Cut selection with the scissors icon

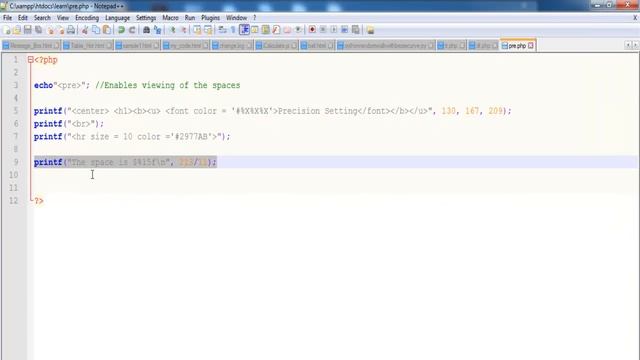click(x=85, y=30)
